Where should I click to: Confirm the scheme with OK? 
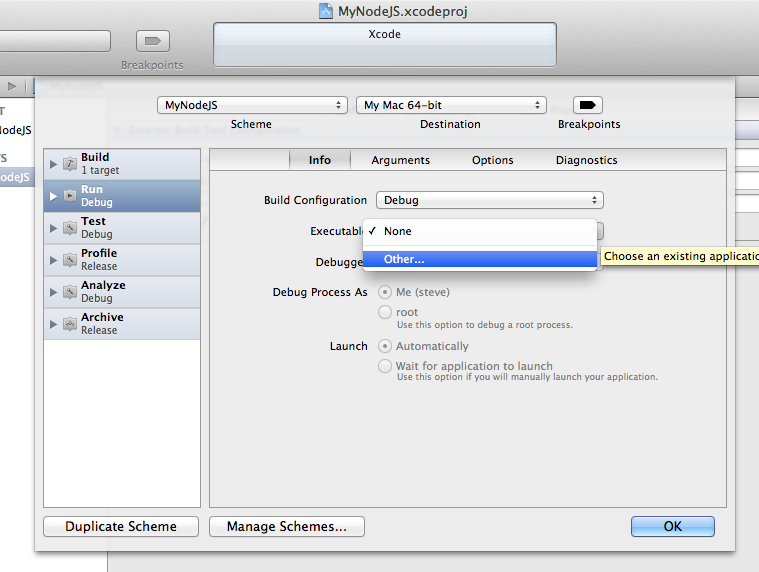(672, 526)
